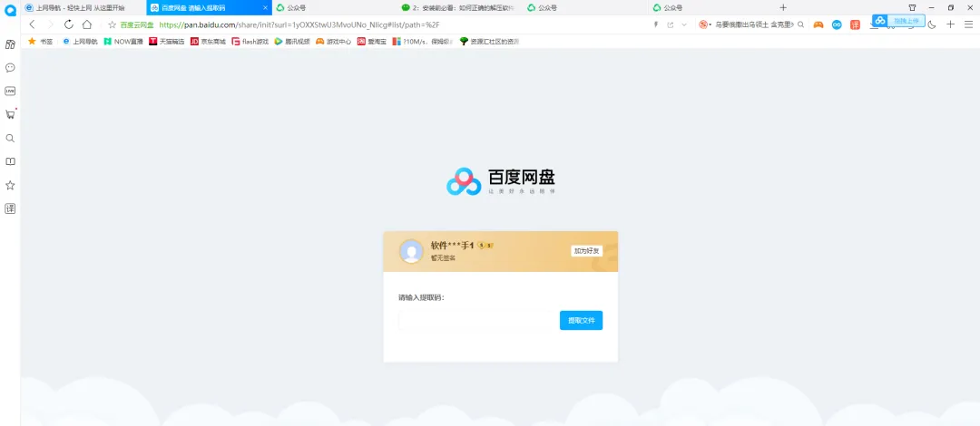Click the 拖拽上传 floating button
This screenshot has height=426, width=980.
tap(897, 21)
